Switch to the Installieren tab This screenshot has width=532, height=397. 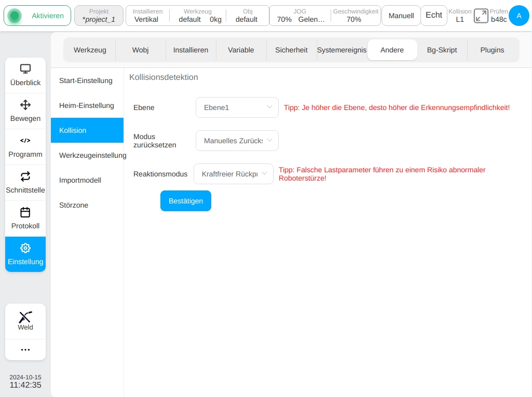tap(190, 50)
